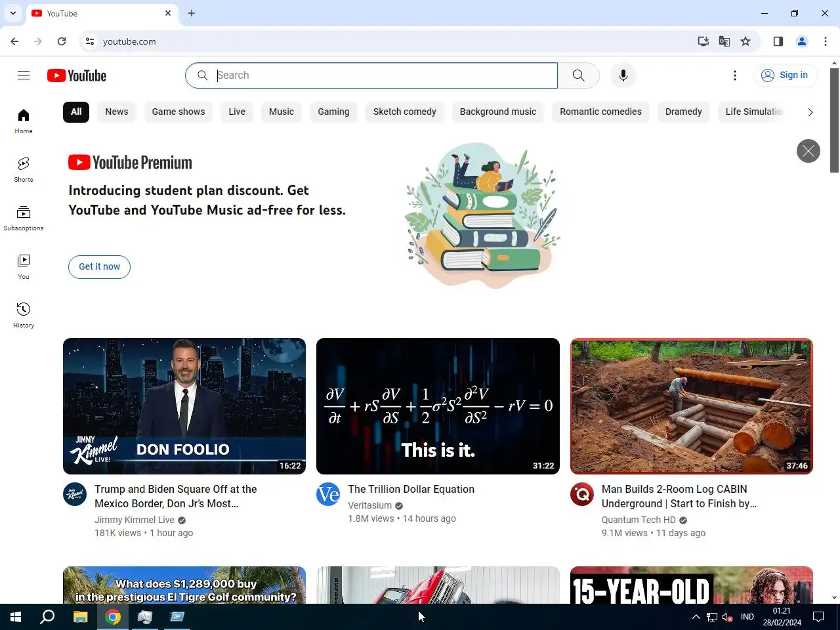Image resolution: width=840 pixels, height=630 pixels.
Task: Open History in sidebar
Action: [x=24, y=316]
